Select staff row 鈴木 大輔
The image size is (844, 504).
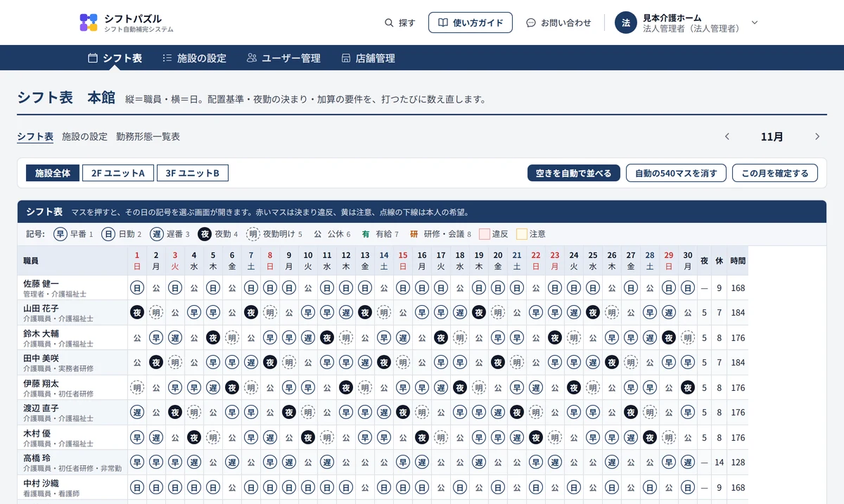tap(72, 337)
